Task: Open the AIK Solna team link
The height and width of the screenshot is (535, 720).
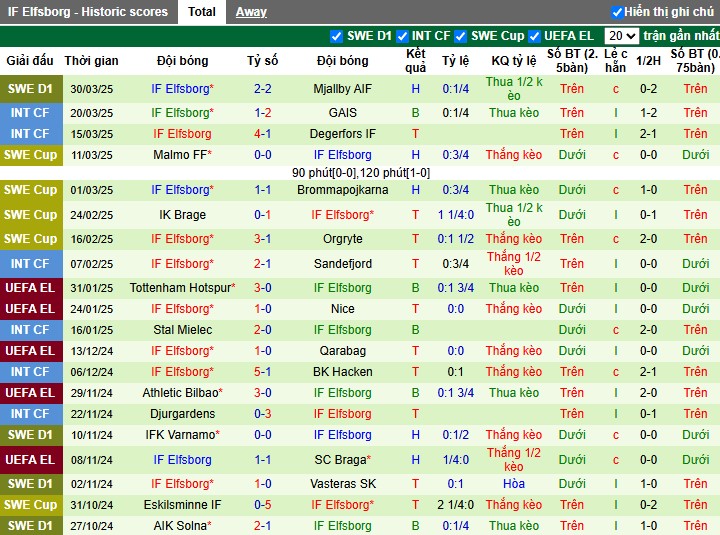Action: [182, 526]
